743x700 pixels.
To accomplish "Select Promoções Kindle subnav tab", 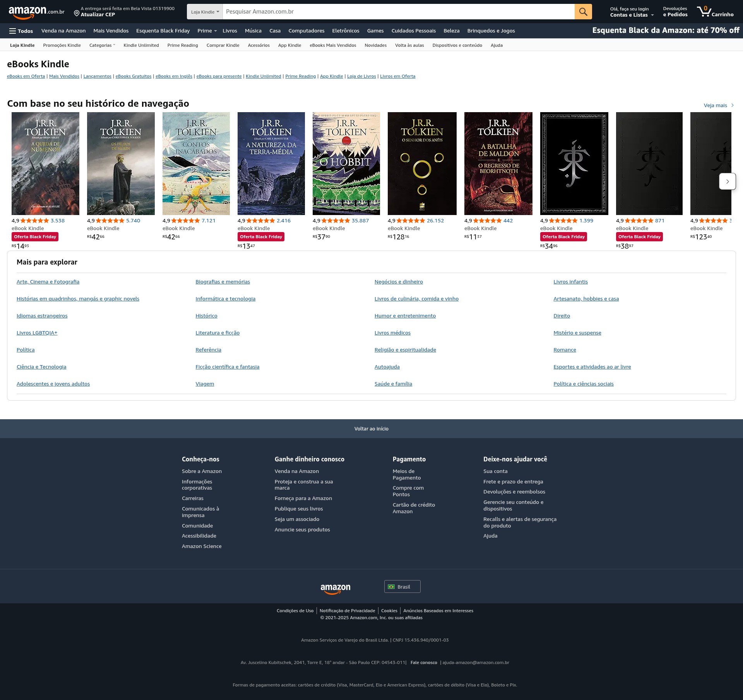I will tap(62, 45).
